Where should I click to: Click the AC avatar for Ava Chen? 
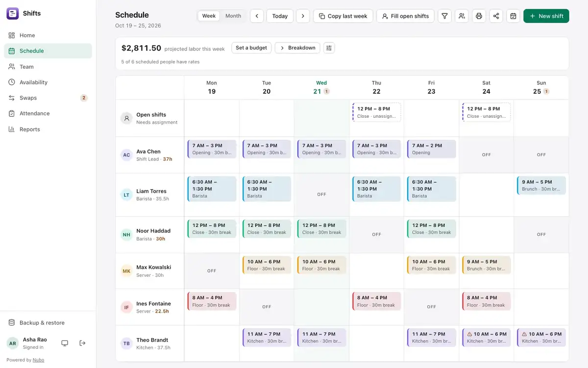click(x=126, y=155)
